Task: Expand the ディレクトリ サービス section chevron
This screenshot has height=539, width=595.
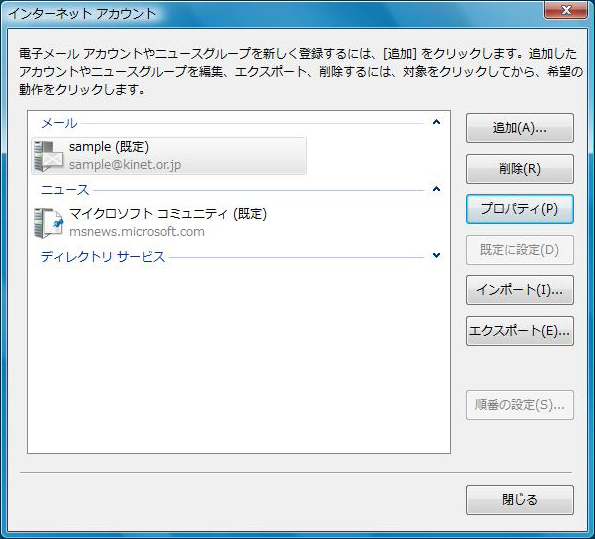Action: tap(436, 255)
